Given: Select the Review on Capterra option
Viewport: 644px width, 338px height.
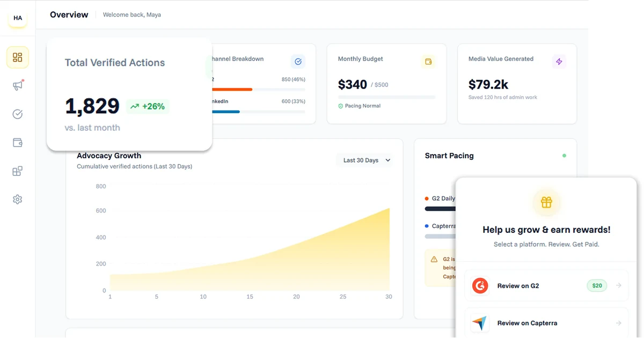Looking at the screenshot, I should (546, 322).
